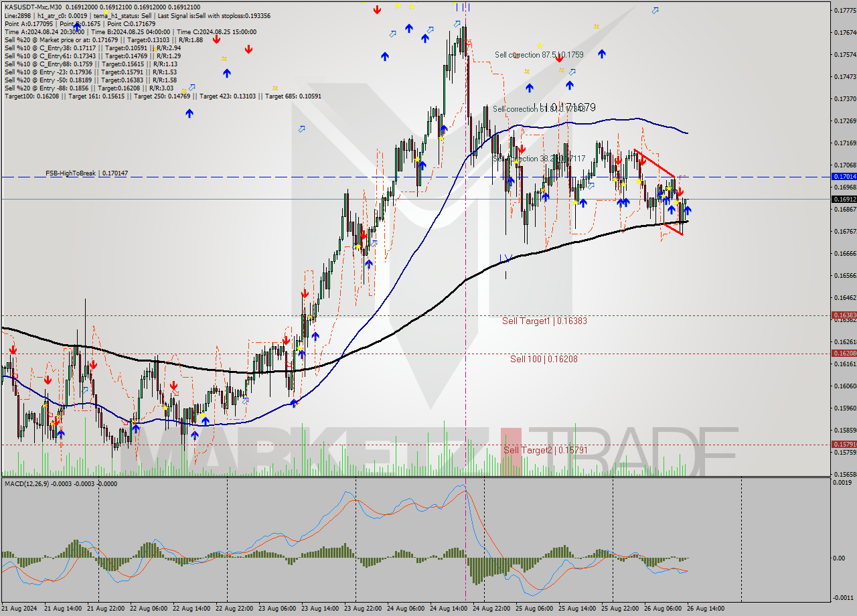Click the red 0.16383 price tag on axis
This screenshot has height=616, width=857.
844,315
